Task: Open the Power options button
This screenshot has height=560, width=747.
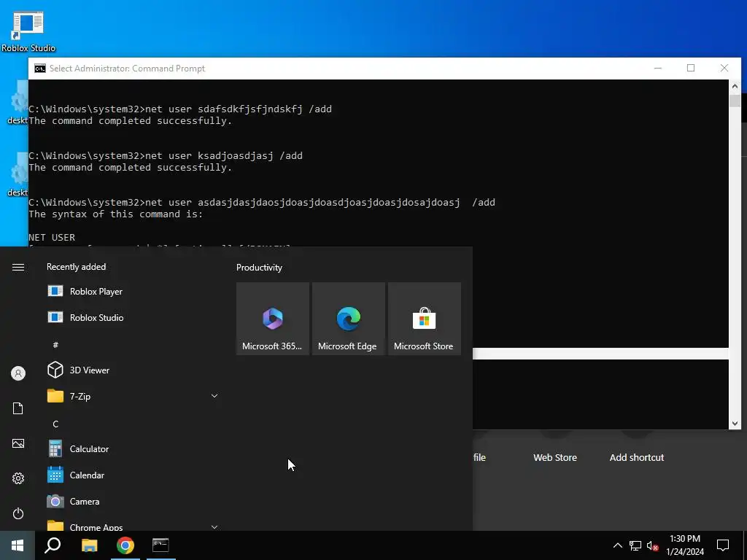Action: pyautogui.click(x=18, y=513)
